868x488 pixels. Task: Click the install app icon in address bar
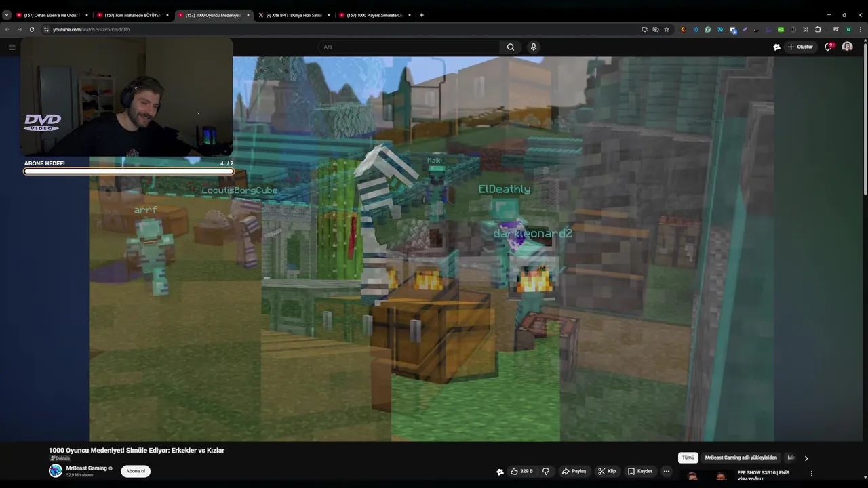(x=644, y=29)
